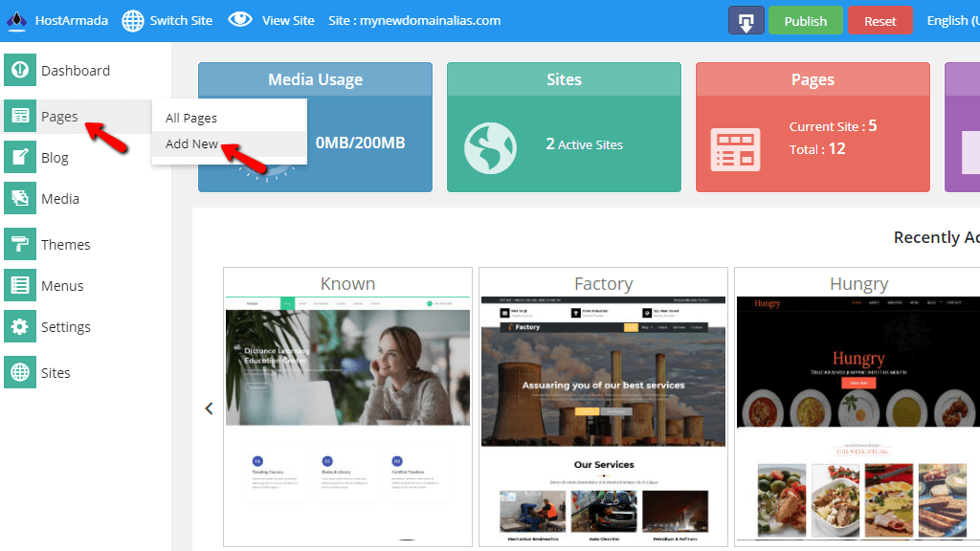980x551 pixels.
Task: Select the Factory theme thumbnail
Action: (x=603, y=420)
